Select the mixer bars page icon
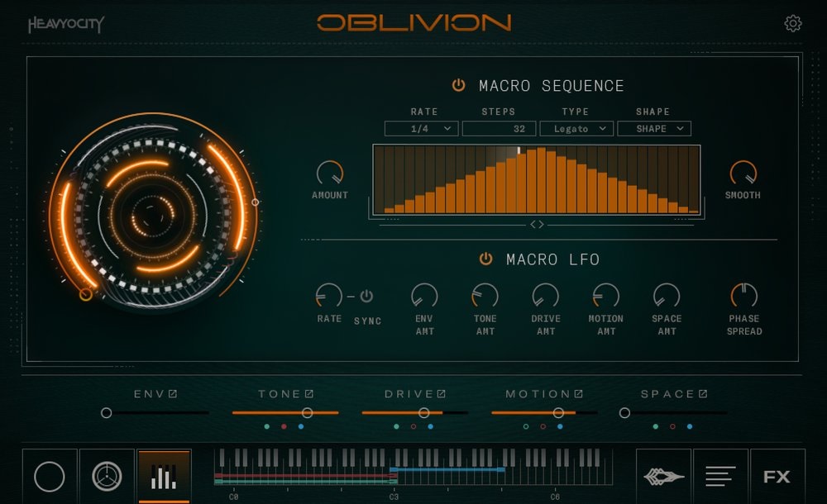The image size is (827, 504). (x=164, y=476)
